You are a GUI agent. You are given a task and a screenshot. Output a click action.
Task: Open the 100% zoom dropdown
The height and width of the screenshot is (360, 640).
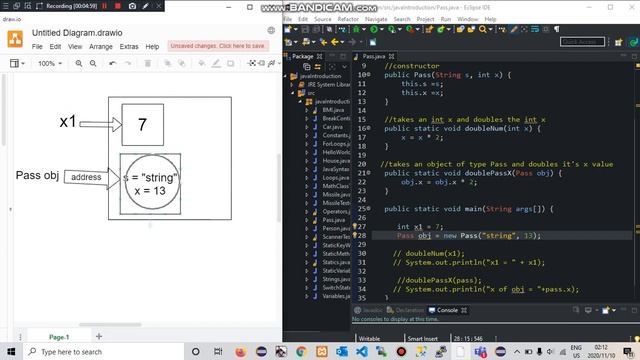pyautogui.click(x=50, y=63)
